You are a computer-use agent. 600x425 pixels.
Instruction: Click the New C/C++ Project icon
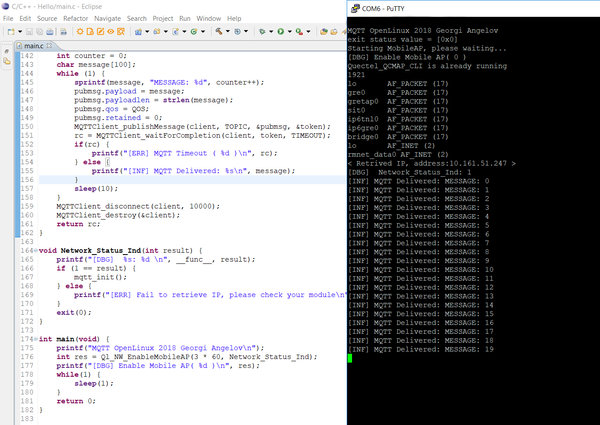coord(139,31)
